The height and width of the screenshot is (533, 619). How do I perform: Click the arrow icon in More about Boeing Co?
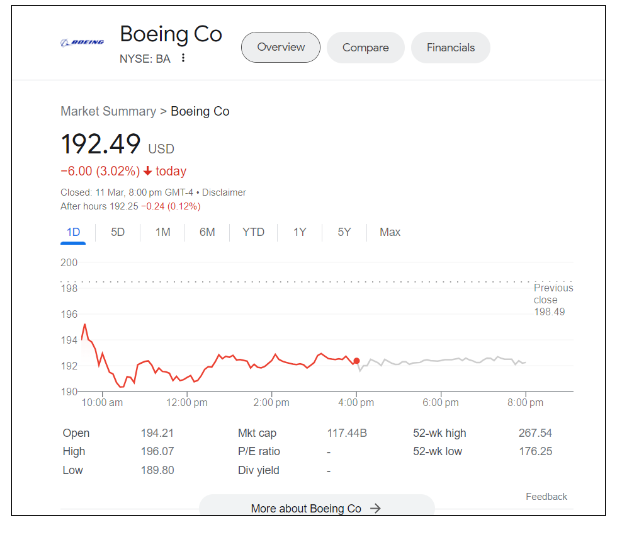coord(375,508)
